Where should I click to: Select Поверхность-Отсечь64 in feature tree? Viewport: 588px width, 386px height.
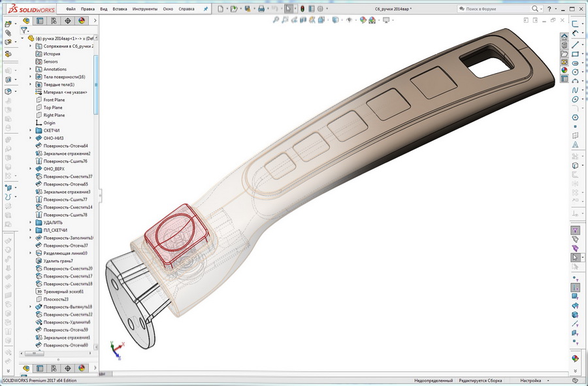[x=65, y=146]
